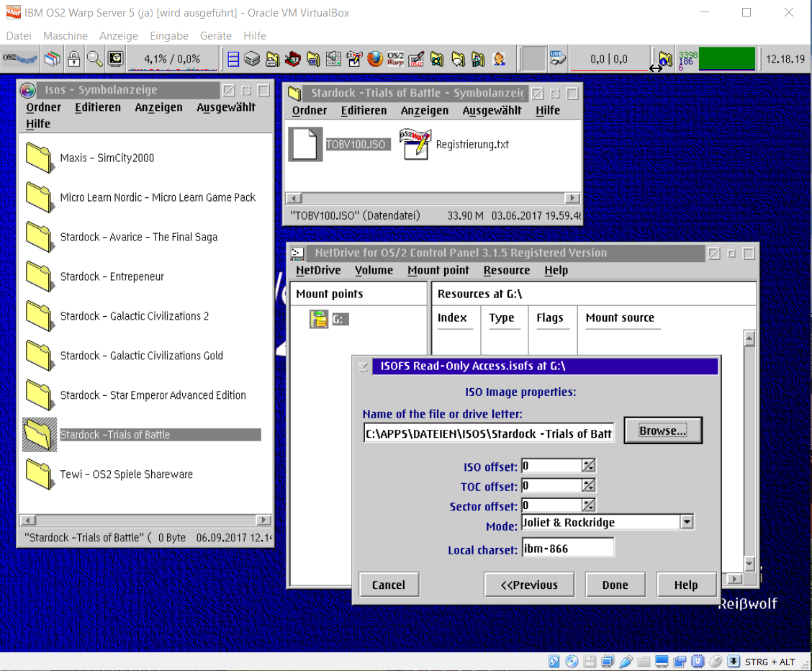Open the TOBV100.ISO file icon
The width and height of the screenshot is (812, 671).
(305, 144)
